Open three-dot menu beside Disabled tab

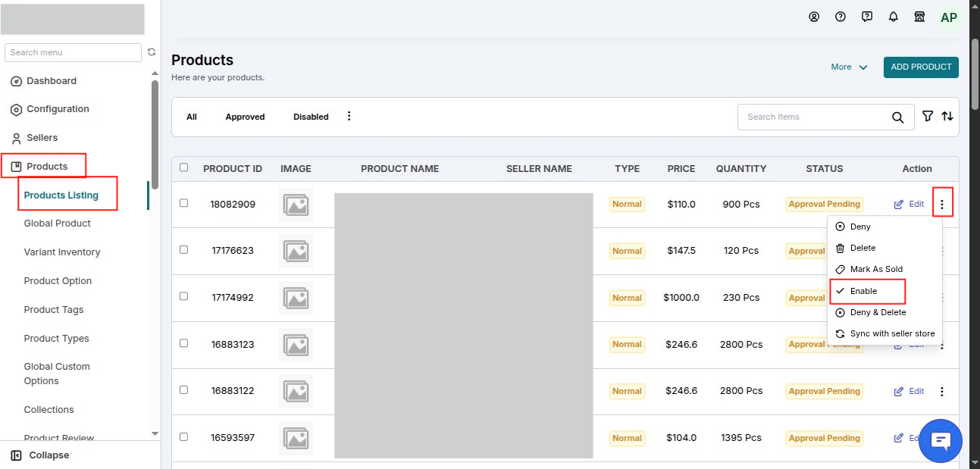349,116
